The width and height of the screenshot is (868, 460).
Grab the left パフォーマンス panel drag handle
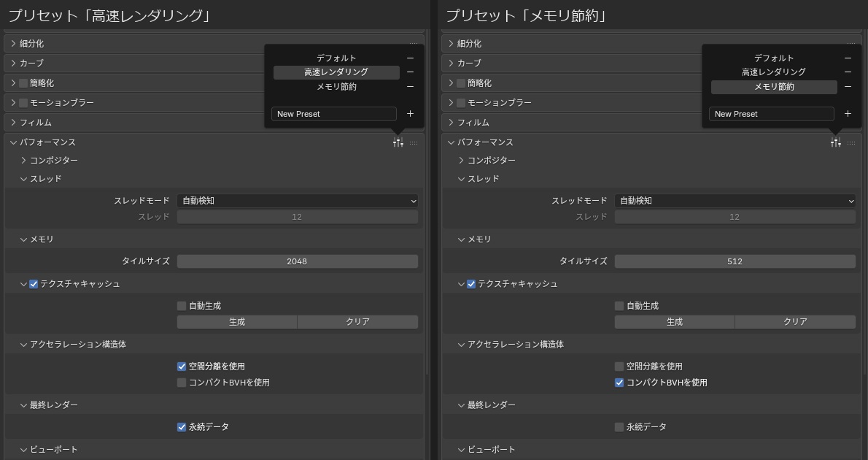[414, 143]
